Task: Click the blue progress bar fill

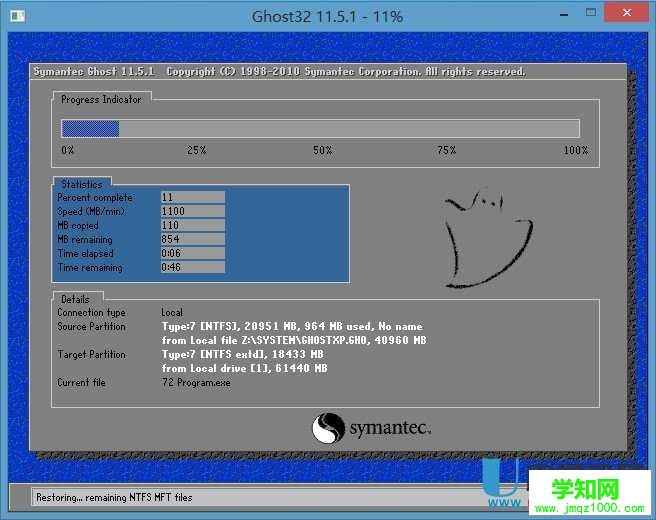Action: [x=90, y=129]
